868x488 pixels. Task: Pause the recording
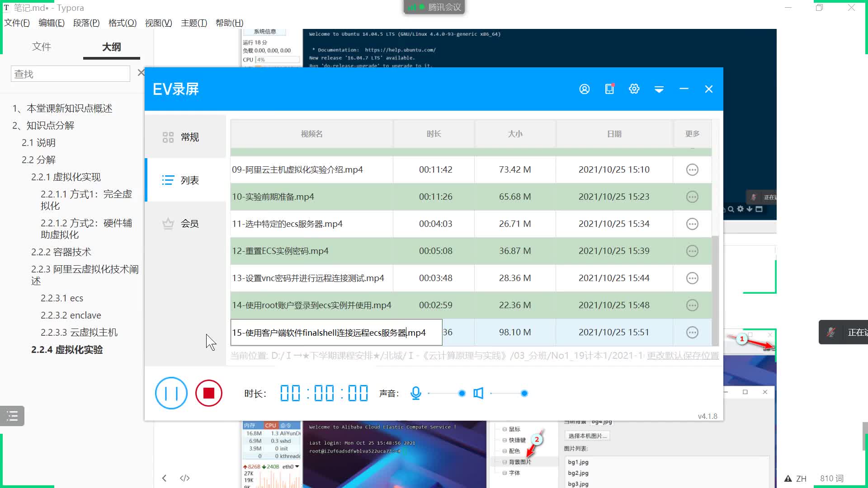point(171,393)
